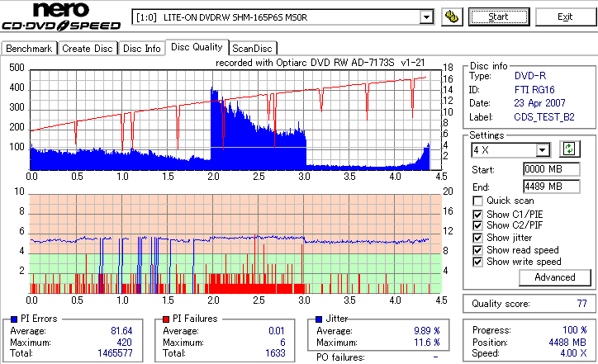Open the options icon beside the drive selector
Screen dimensions: 598x364
point(452,17)
